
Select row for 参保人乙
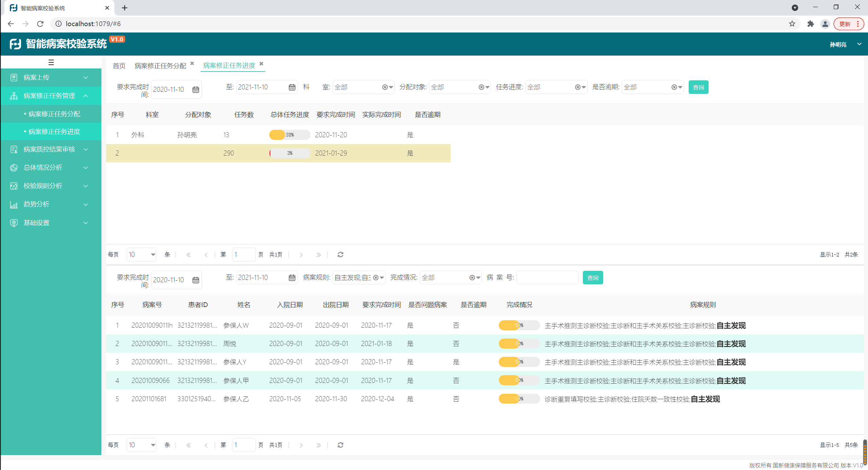(x=485, y=399)
